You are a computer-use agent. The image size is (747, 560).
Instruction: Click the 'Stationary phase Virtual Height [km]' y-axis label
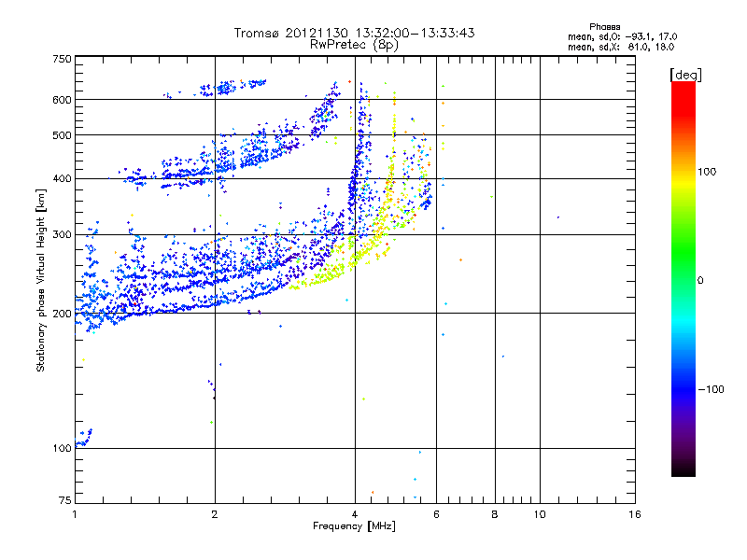(41, 280)
